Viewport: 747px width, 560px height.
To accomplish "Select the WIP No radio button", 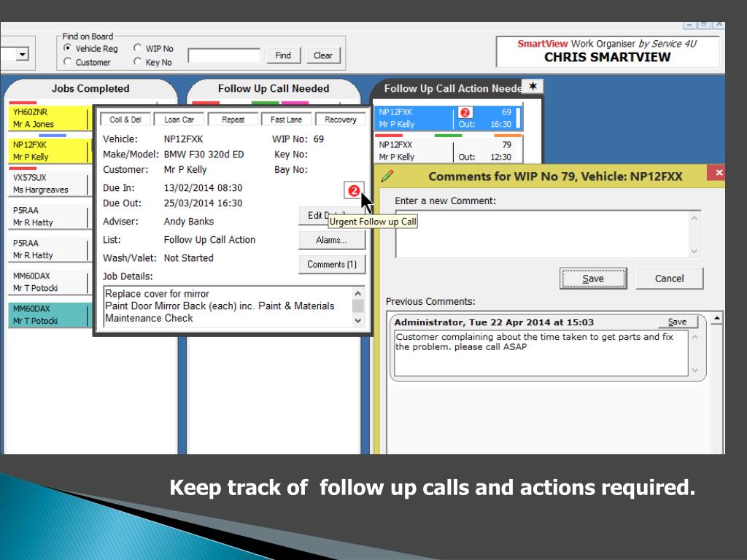I will tap(138, 48).
